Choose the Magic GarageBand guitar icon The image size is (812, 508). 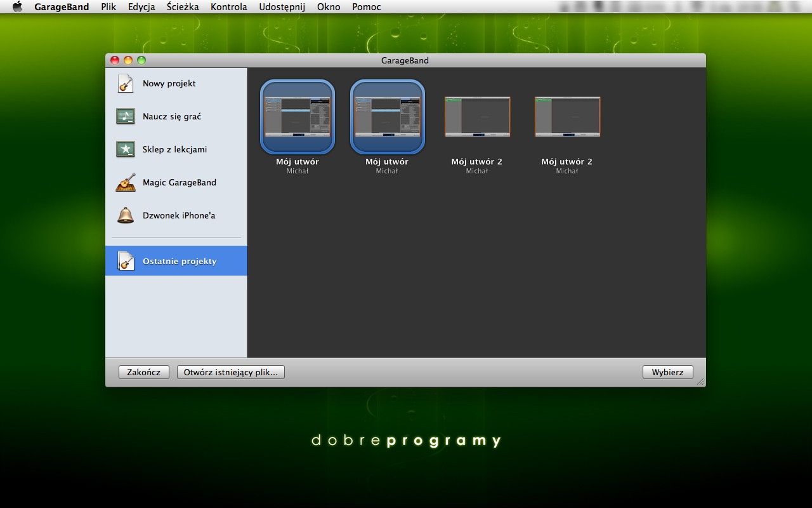126,183
